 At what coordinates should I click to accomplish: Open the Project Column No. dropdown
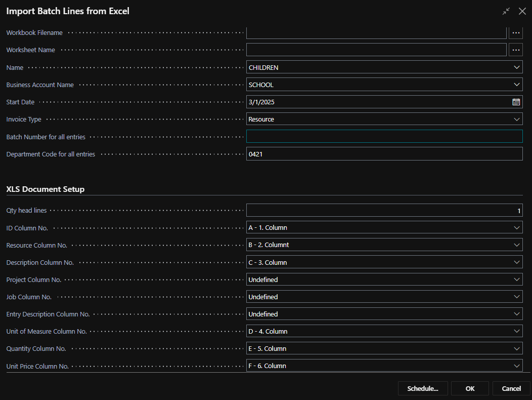(x=516, y=279)
